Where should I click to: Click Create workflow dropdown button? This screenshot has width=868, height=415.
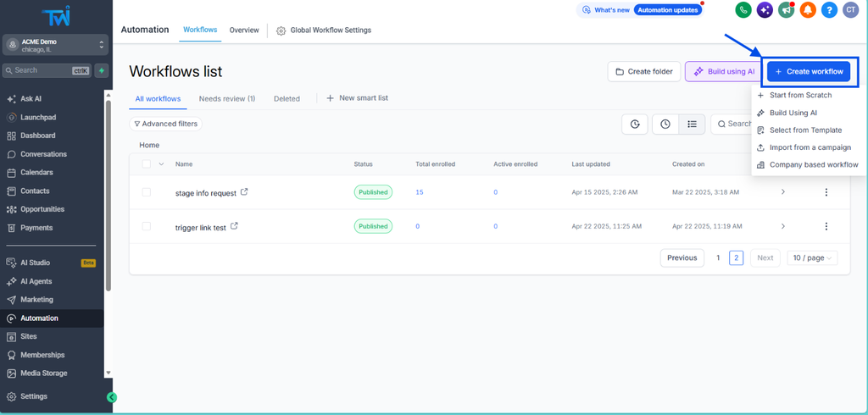coord(809,71)
